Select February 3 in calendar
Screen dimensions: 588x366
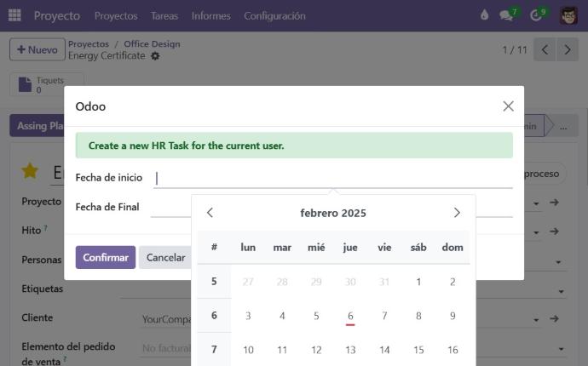click(248, 316)
